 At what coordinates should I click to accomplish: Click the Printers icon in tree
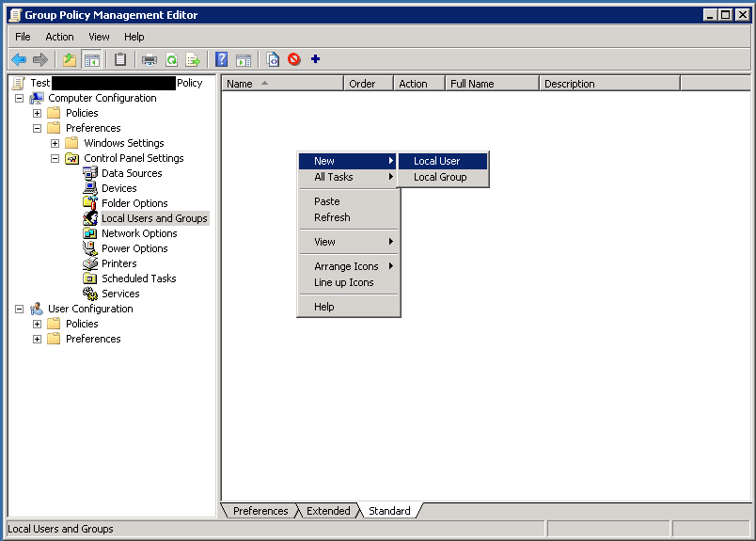[90, 263]
